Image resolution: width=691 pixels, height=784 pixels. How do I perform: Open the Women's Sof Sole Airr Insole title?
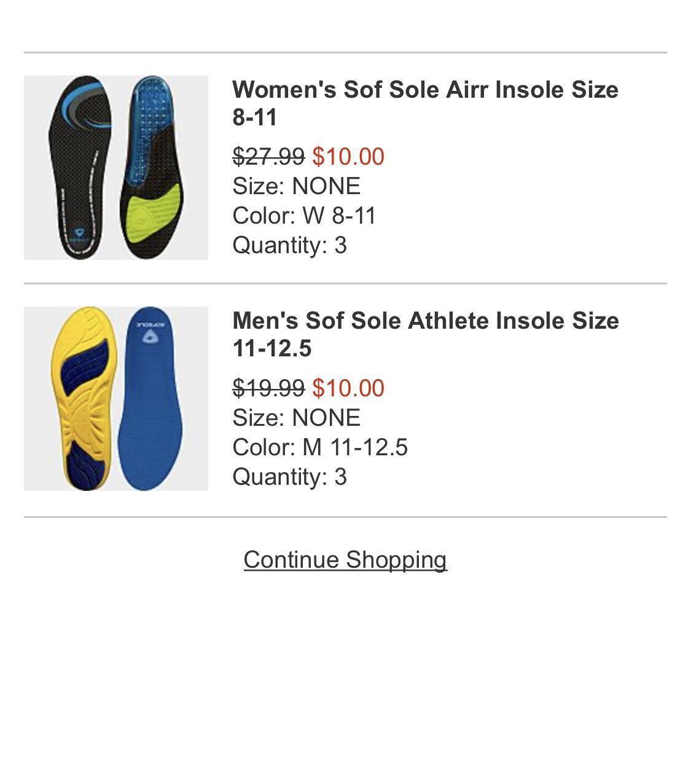click(425, 103)
